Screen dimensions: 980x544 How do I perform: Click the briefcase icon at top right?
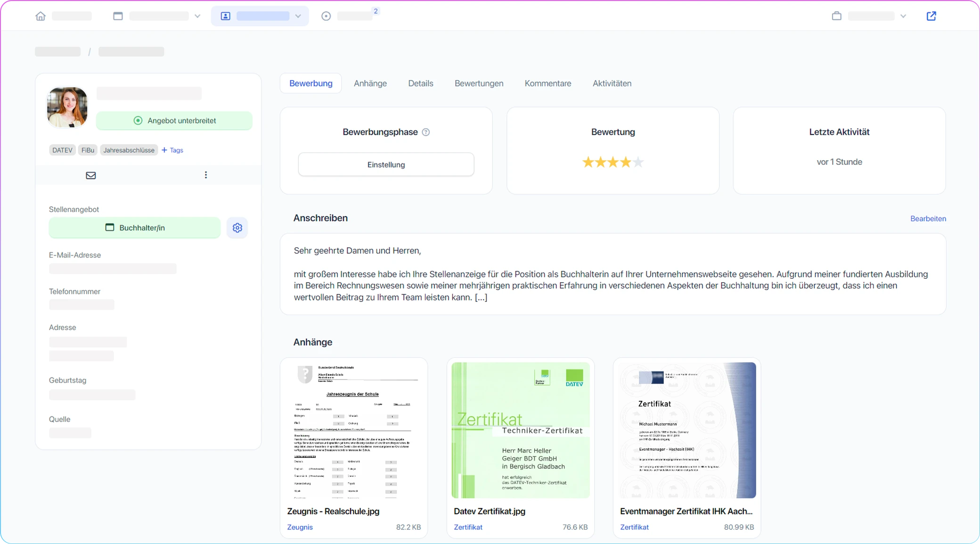pyautogui.click(x=836, y=16)
